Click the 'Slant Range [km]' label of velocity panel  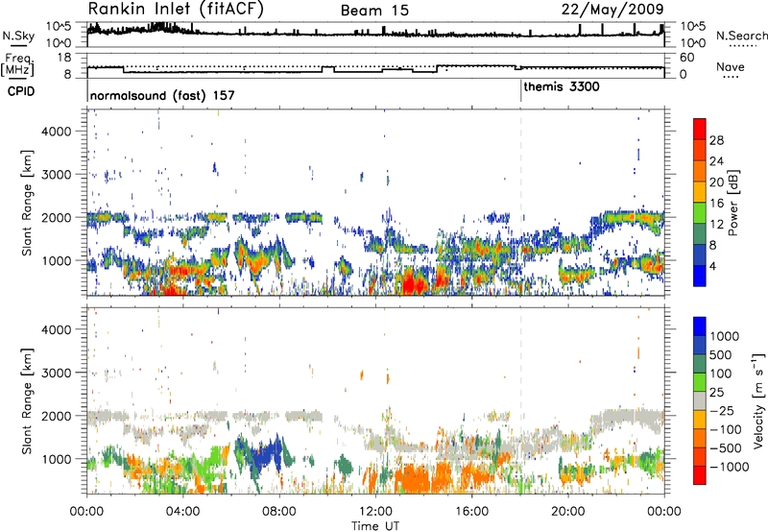pyautogui.click(x=27, y=400)
